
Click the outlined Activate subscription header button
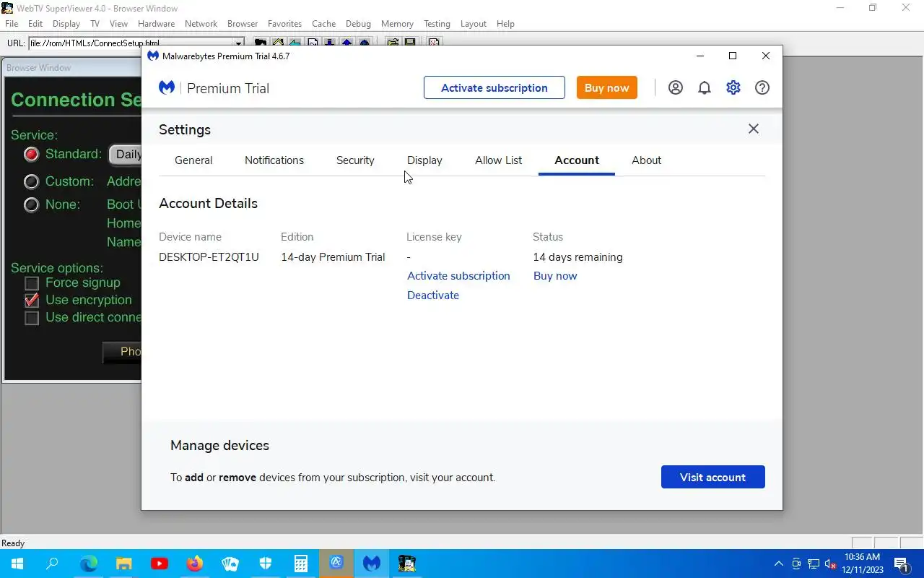tap(494, 87)
